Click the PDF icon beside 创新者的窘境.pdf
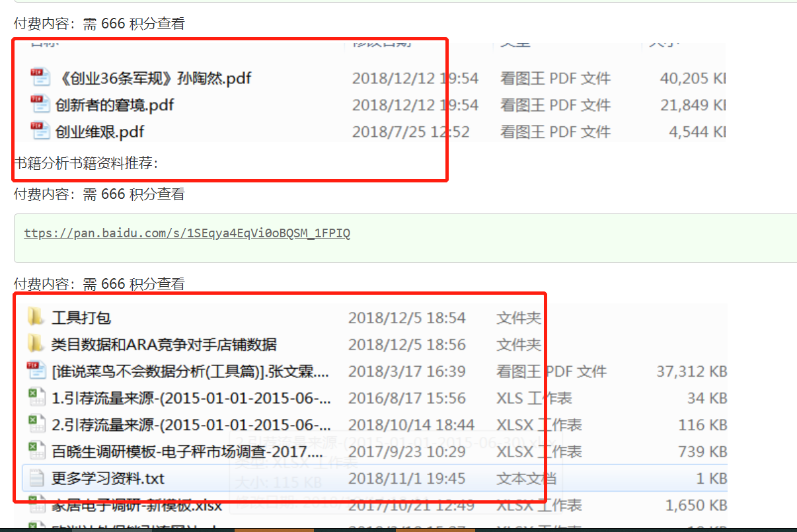This screenshot has height=532, width=797. [40, 104]
